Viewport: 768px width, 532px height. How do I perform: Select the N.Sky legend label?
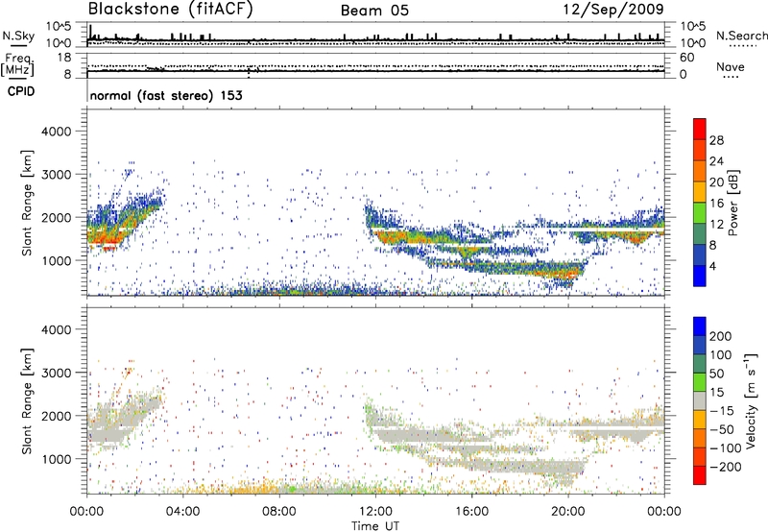18,36
